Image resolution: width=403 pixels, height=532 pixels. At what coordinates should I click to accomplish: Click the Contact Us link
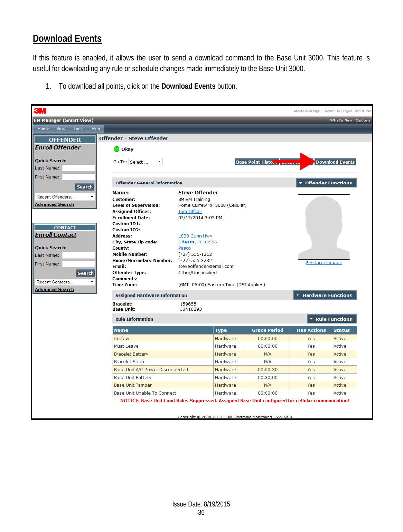[x=331, y=111]
